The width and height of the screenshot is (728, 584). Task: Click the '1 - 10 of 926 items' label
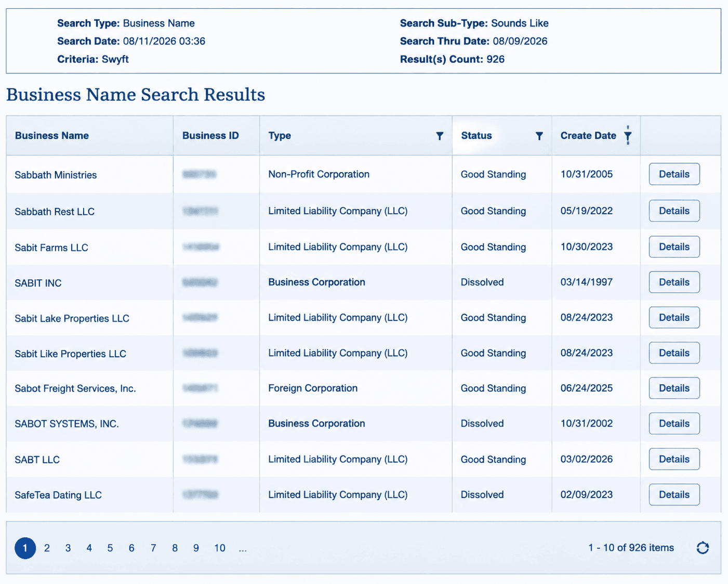tap(631, 548)
